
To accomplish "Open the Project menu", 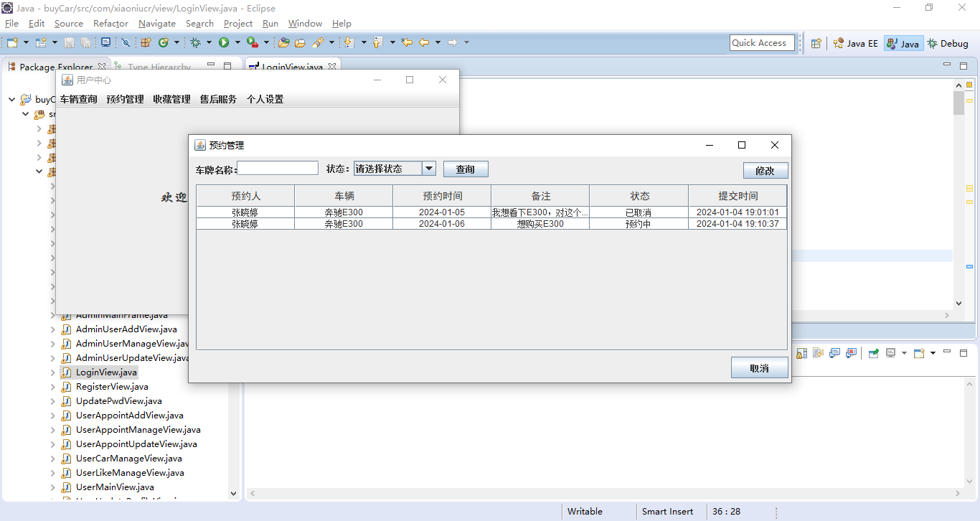I will pyautogui.click(x=238, y=24).
